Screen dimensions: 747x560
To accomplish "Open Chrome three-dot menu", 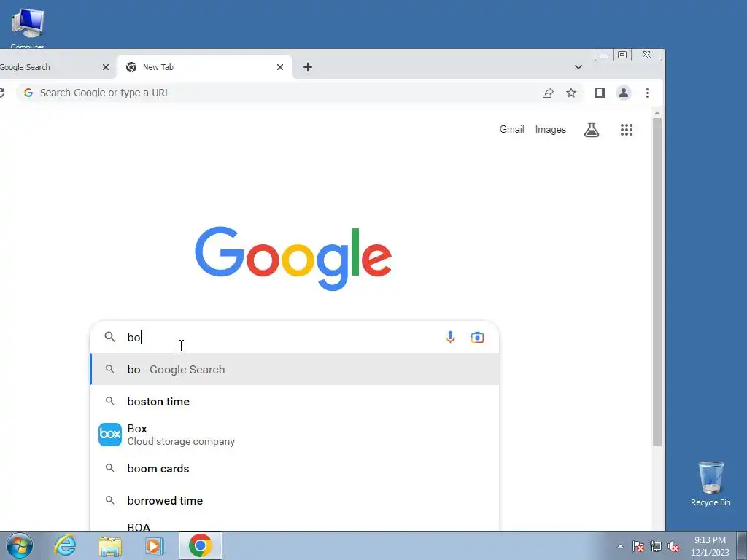I will [647, 93].
